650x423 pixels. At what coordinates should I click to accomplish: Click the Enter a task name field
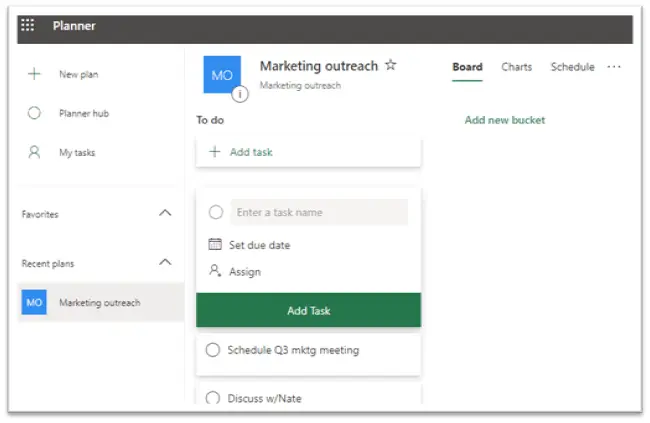coord(319,212)
